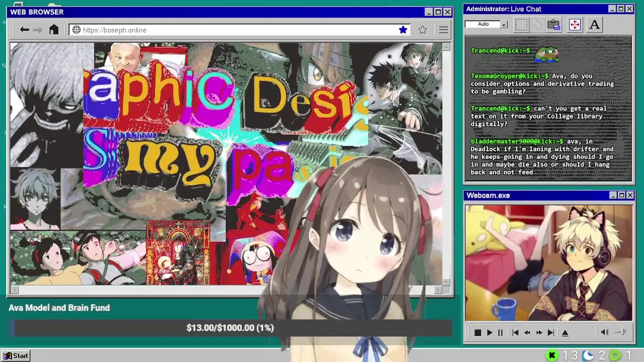Mute the Webcam.exe speaker icon
644x362 pixels.
pyautogui.click(x=604, y=332)
